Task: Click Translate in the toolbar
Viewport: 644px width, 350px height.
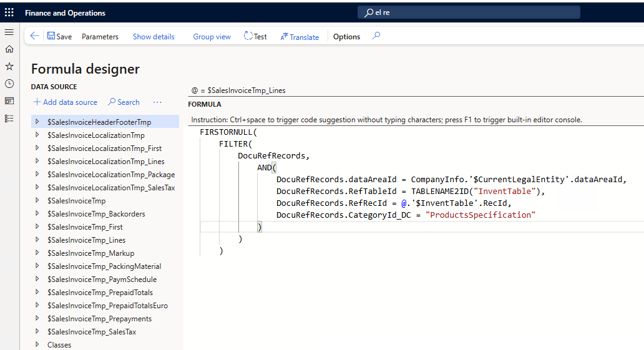Action: [x=300, y=37]
